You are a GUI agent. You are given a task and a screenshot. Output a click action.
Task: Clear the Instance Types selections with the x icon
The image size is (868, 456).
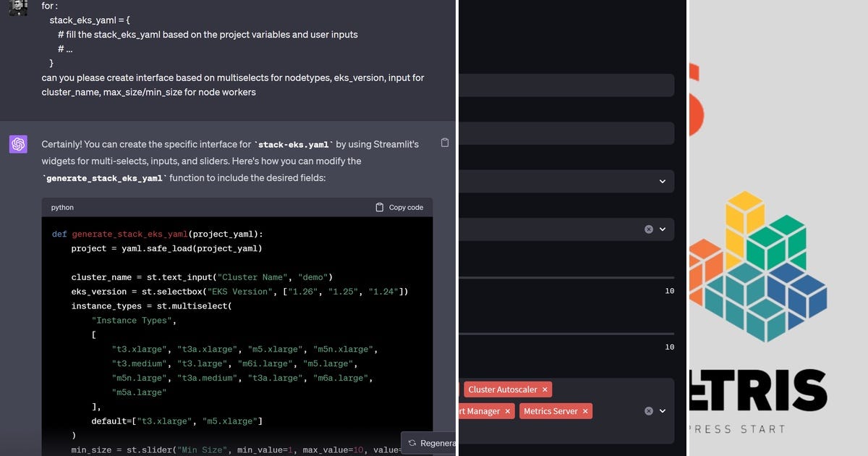pos(649,229)
